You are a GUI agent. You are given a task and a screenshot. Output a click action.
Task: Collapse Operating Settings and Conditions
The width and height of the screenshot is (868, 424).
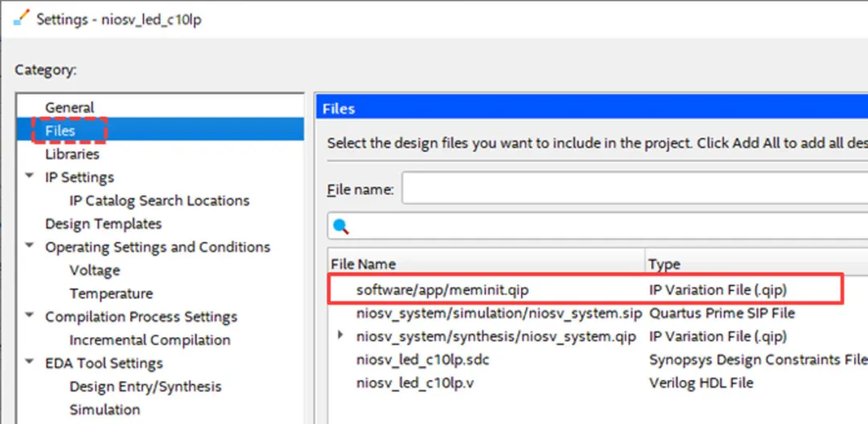click(30, 246)
